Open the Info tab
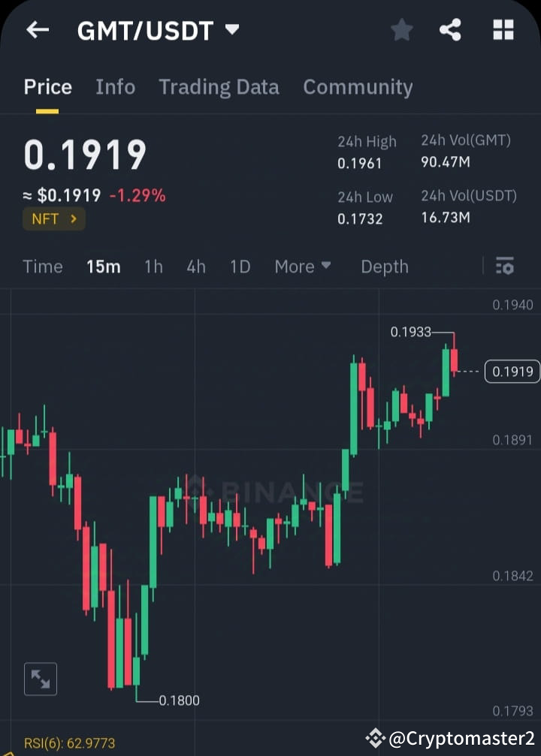The width and height of the screenshot is (541, 756). pyautogui.click(x=115, y=87)
